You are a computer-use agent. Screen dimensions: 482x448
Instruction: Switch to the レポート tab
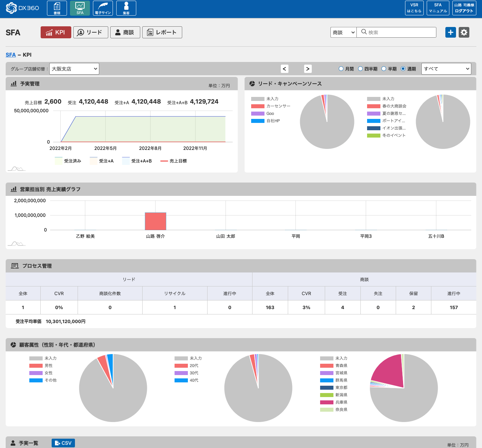(162, 32)
